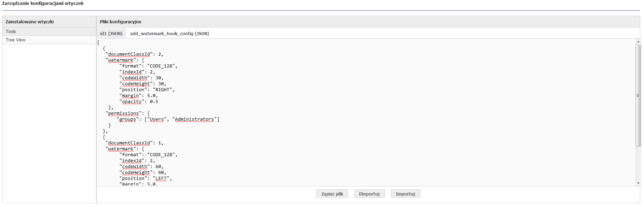Click the vertical scrollbar thumb

pyautogui.click(x=638, y=96)
